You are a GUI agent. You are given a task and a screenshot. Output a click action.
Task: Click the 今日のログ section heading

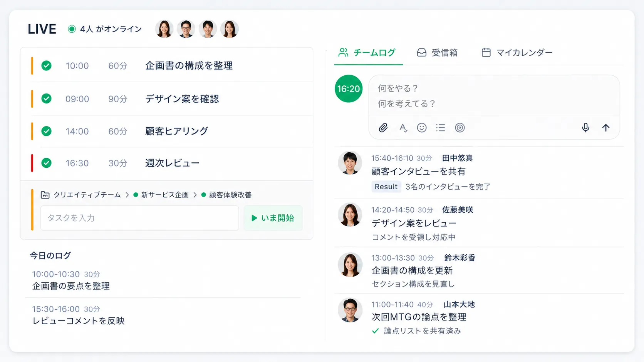tap(50, 255)
